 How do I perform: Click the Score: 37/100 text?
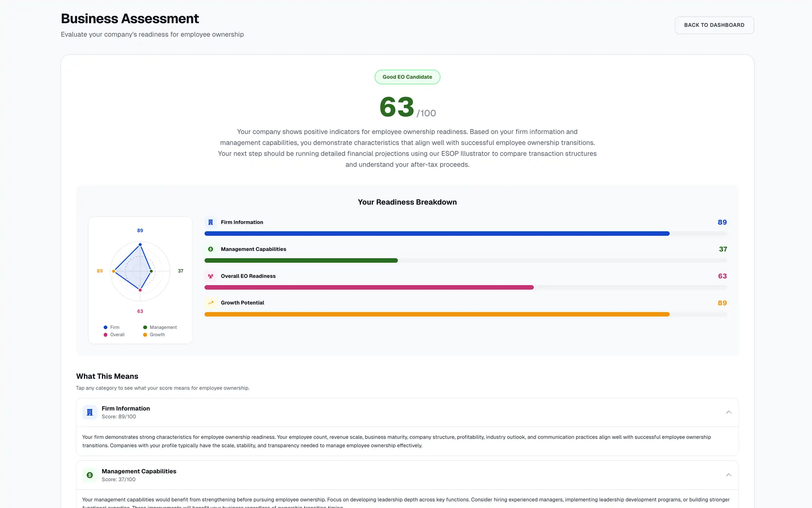[118, 479]
